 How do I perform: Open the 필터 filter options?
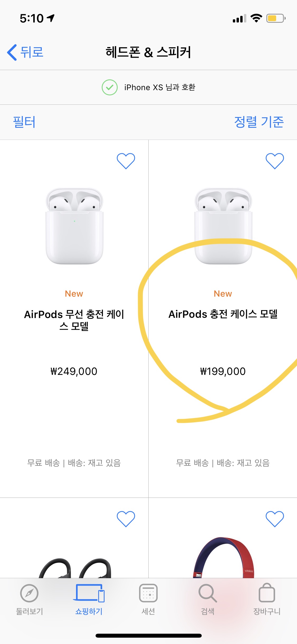point(24,122)
